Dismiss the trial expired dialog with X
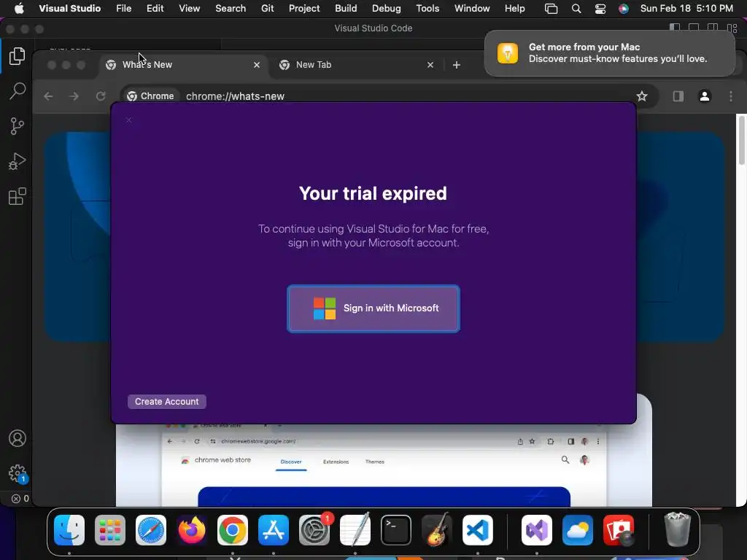747x560 pixels. coord(128,120)
